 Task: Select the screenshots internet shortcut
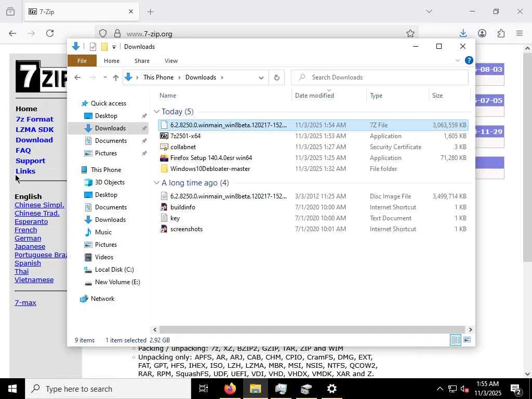tap(313, 229)
